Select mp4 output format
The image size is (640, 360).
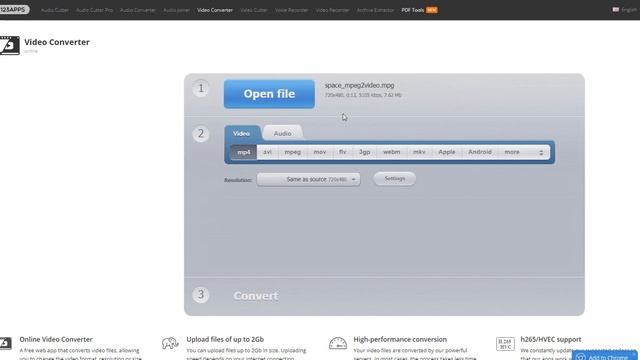244,152
